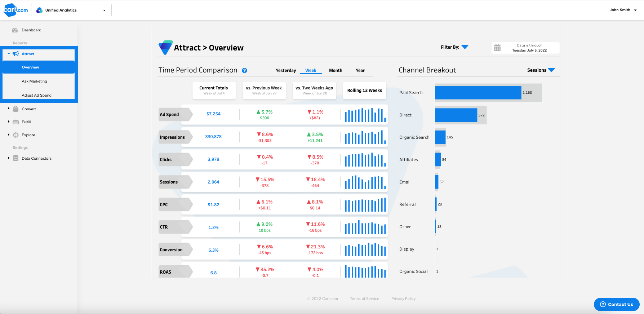Viewport: 644px width, 314px height.
Task: Click the Cart.com logo
Action: (15, 10)
